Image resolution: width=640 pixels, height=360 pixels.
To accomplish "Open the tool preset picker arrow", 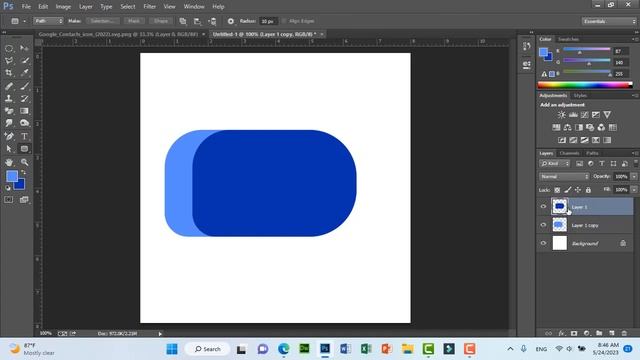I will [24, 21].
